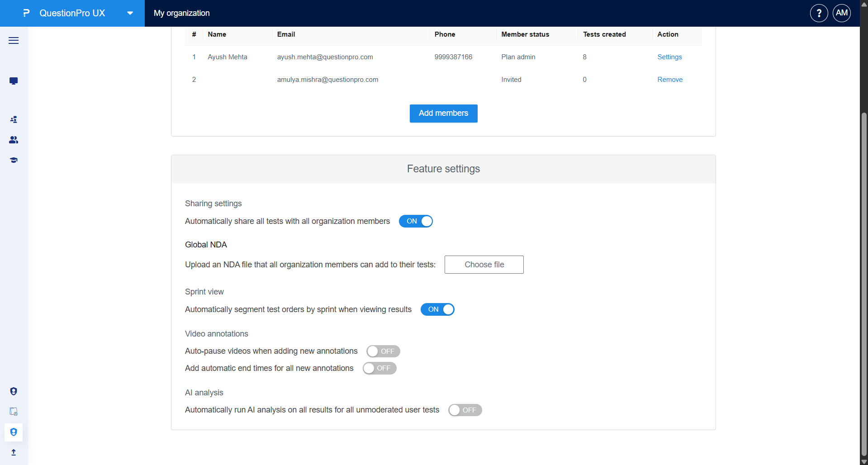Viewport: 868px width, 465px height.
Task: Select the highlighted organization shield icon
Action: 14,432
